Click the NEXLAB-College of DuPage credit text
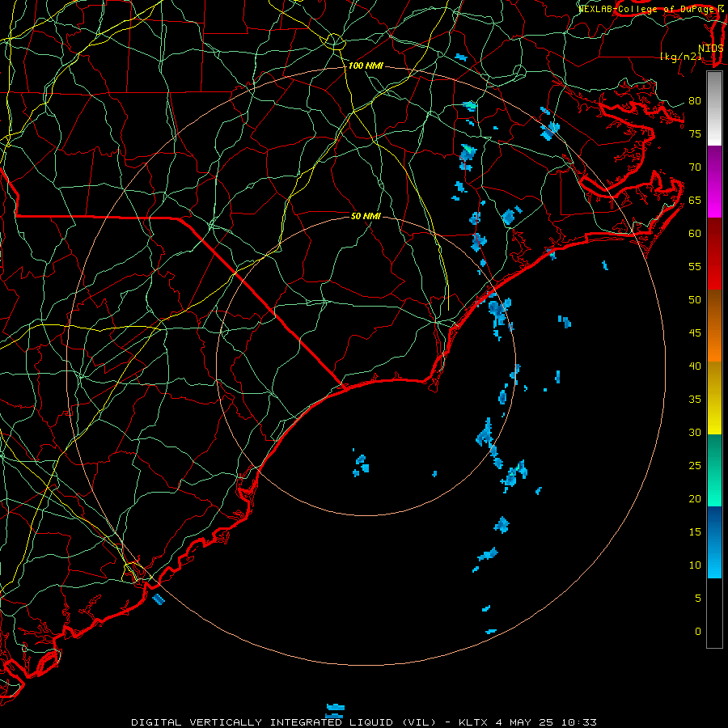The height and width of the screenshot is (728, 728). (646, 9)
